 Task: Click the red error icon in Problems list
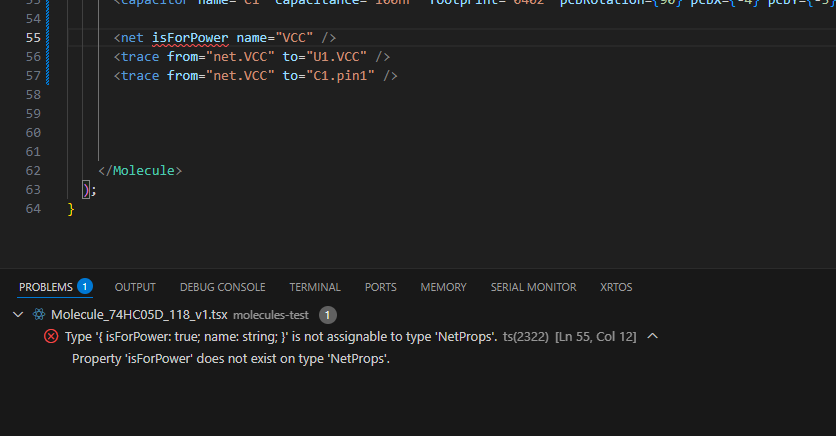[51, 336]
